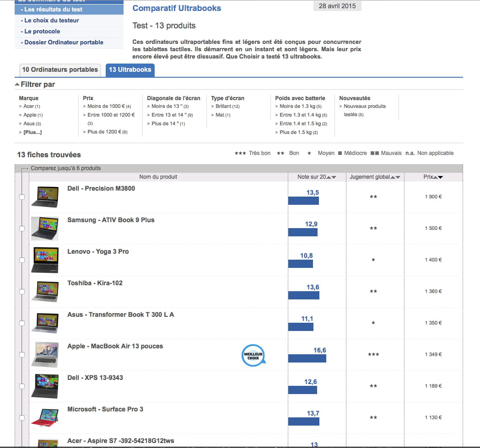The height and width of the screenshot is (448, 480).
Task: Filter screen diagonal Moins de 13"
Action: pyautogui.click(x=170, y=107)
